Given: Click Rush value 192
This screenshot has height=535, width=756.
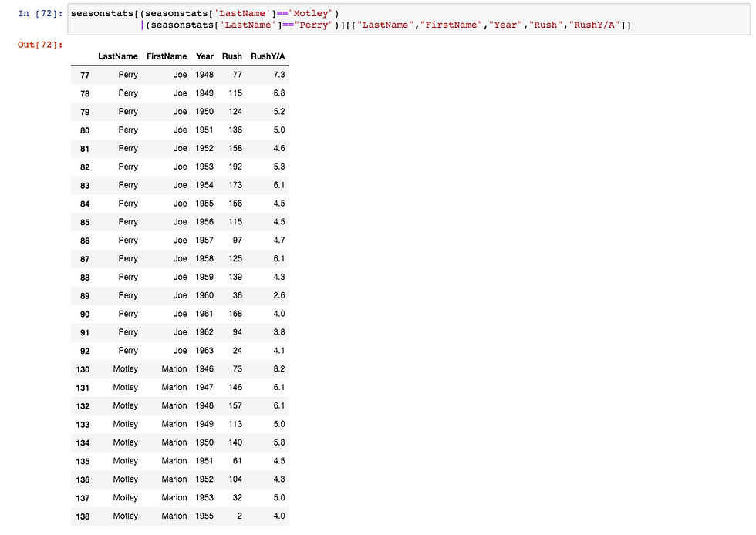Looking at the screenshot, I should [235, 167].
